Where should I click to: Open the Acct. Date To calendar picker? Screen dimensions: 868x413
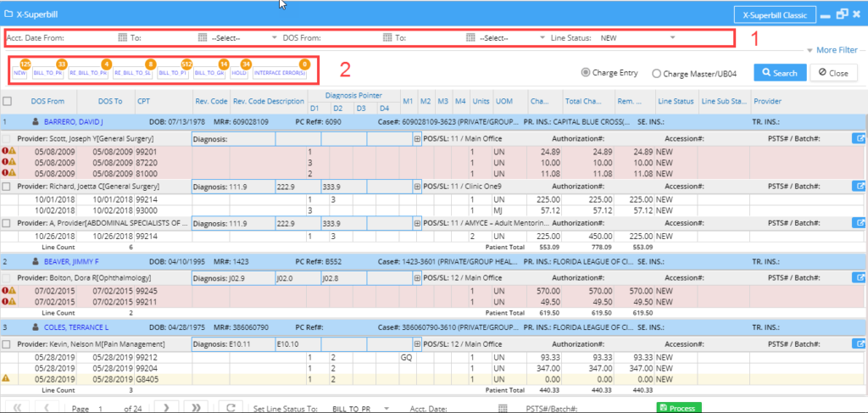[x=203, y=38]
